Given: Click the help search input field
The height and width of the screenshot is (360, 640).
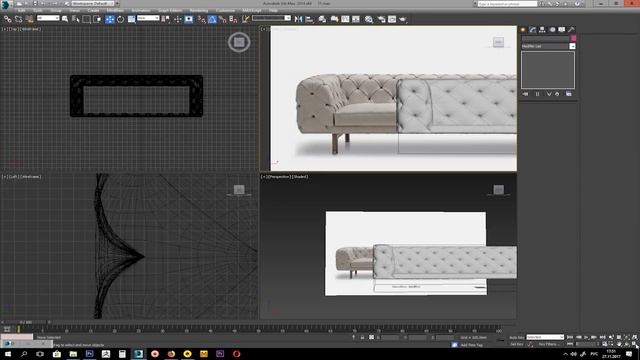Looking at the screenshot, I should pos(507,4).
